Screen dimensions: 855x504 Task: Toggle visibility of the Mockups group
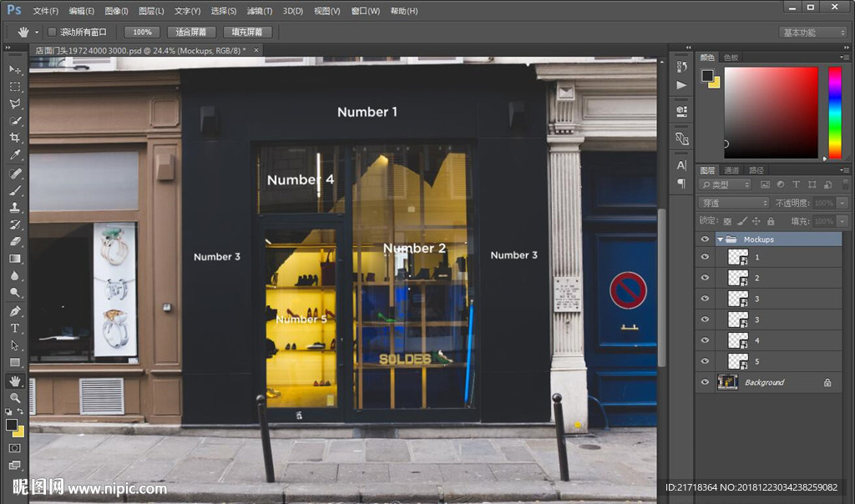[705, 239]
